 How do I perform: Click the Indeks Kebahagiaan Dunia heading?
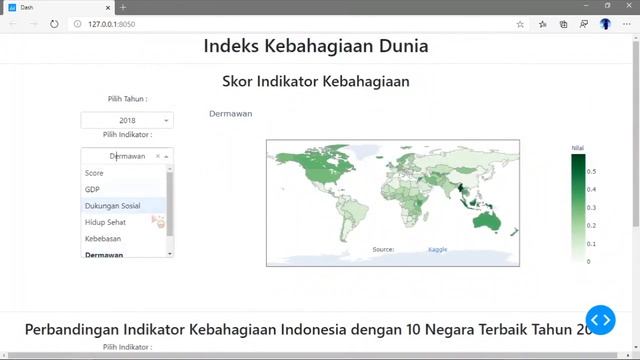coord(316,46)
